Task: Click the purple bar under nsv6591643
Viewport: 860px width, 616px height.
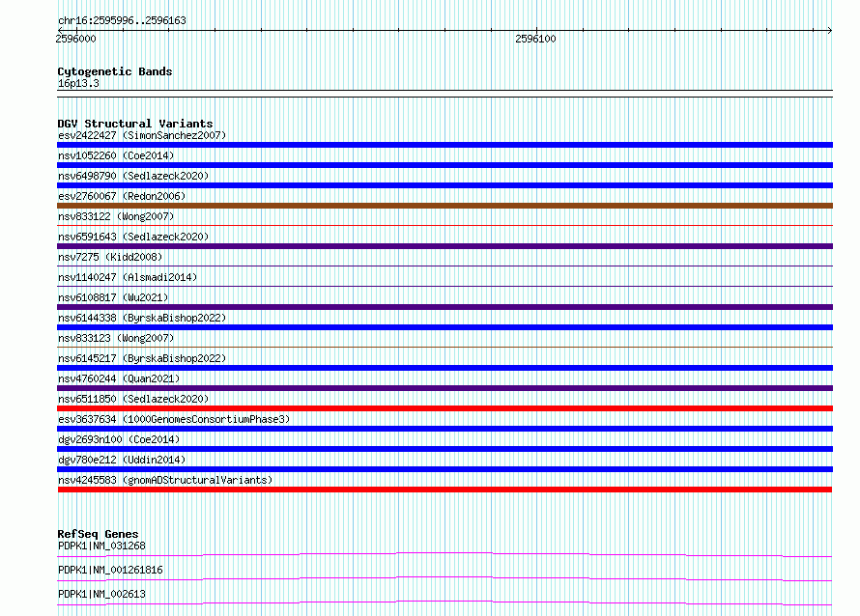Action: pos(444,246)
